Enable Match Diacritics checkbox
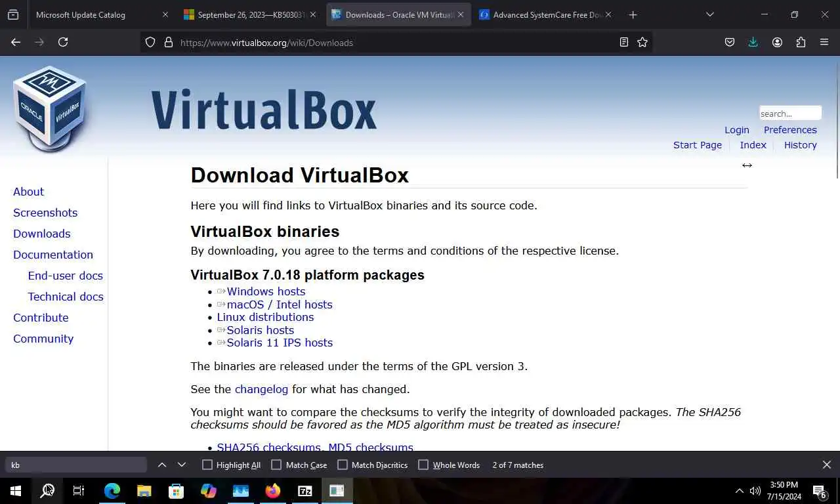 343,465
